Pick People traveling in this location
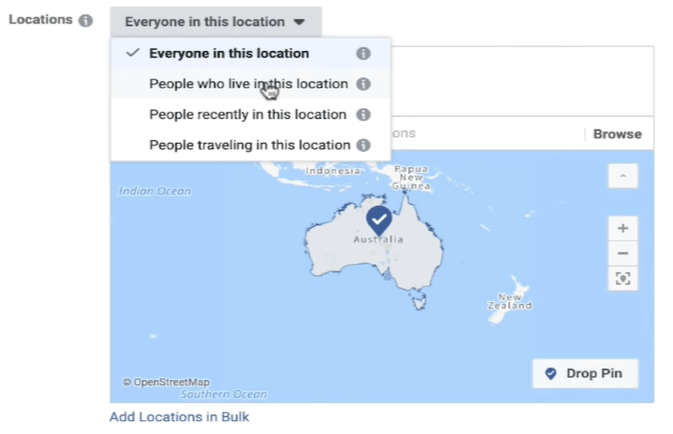 click(249, 145)
